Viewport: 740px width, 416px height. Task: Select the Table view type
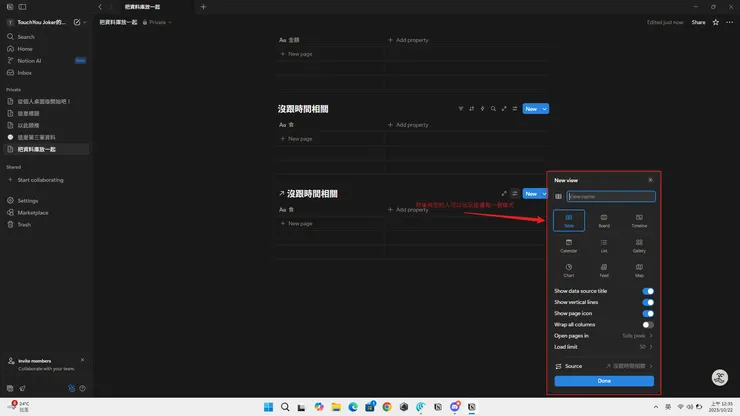[x=569, y=221]
